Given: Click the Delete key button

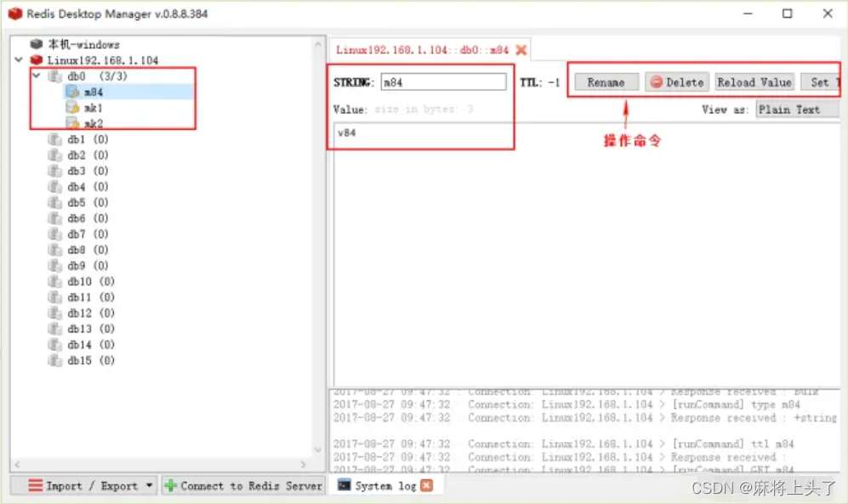Looking at the screenshot, I should pos(677,82).
